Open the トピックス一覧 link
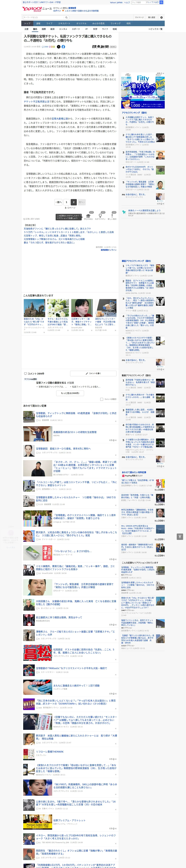186x868 pixels. click(x=155, y=29)
